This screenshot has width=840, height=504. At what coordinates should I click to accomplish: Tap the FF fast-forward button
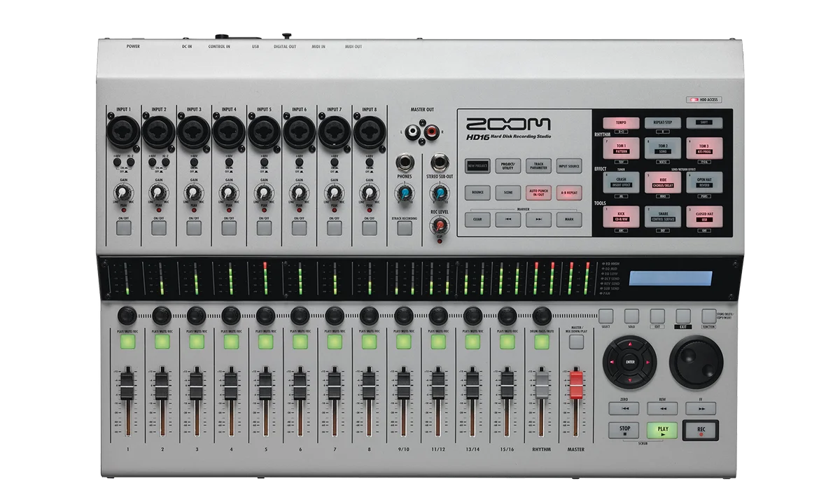701,409
